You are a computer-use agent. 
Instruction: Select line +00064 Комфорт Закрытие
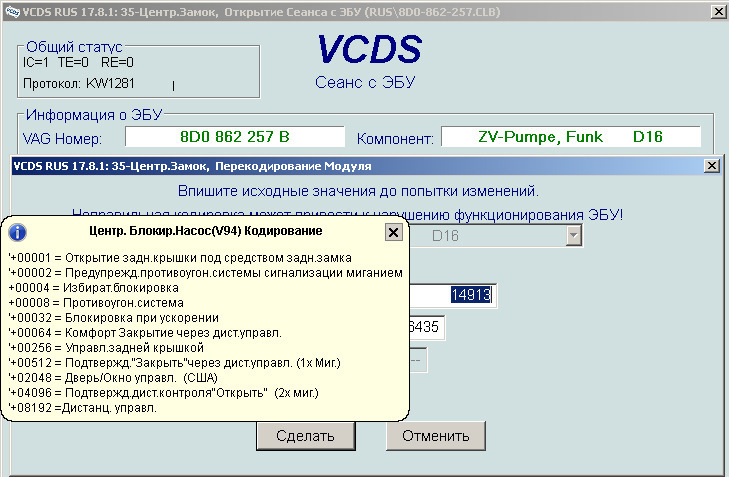145,333
